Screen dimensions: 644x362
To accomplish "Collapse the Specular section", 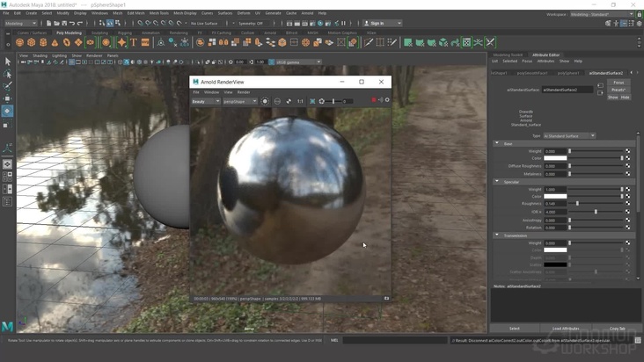I will point(497,182).
